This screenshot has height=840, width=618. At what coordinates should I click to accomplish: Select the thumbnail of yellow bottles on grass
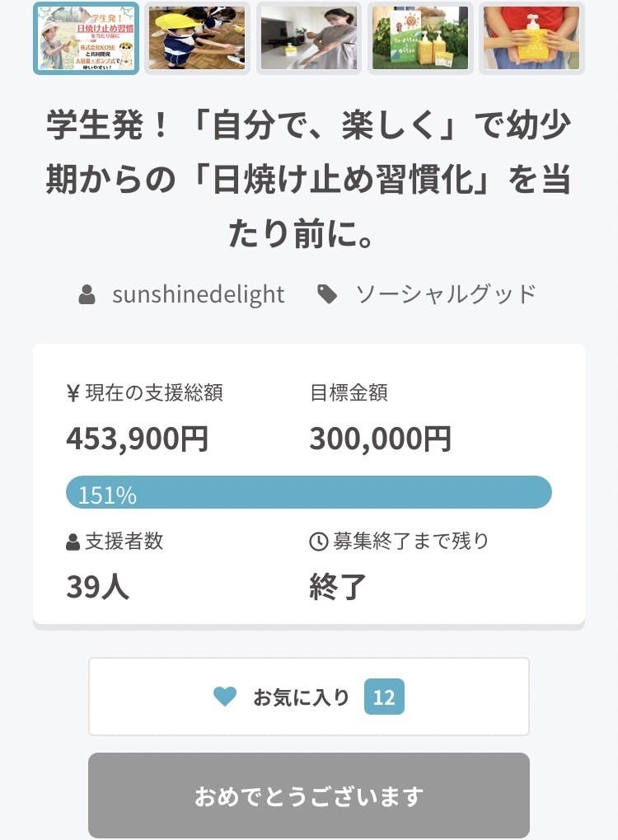click(420, 38)
